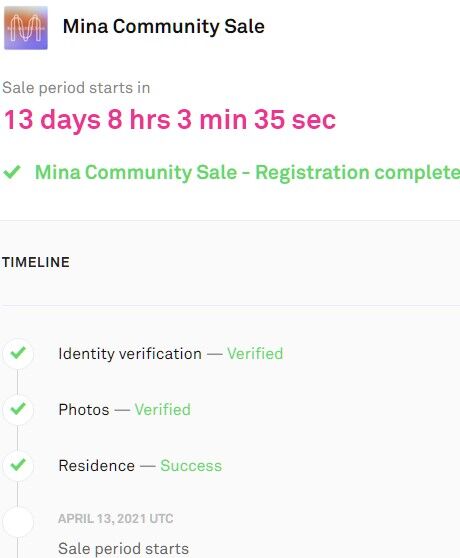
Task: Select the green Verified identity status
Action: pyautogui.click(x=255, y=354)
